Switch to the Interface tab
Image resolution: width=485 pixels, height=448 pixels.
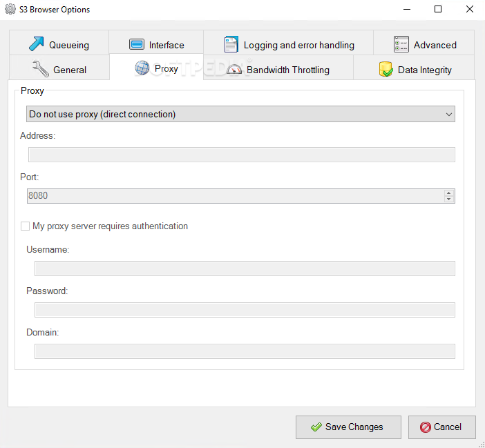coord(156,43)
